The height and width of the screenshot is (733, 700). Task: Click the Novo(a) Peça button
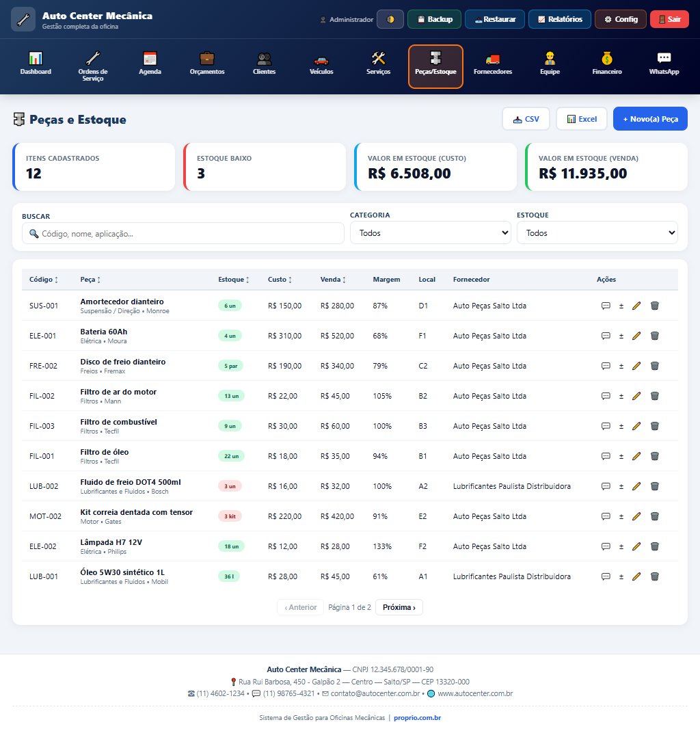650,119
